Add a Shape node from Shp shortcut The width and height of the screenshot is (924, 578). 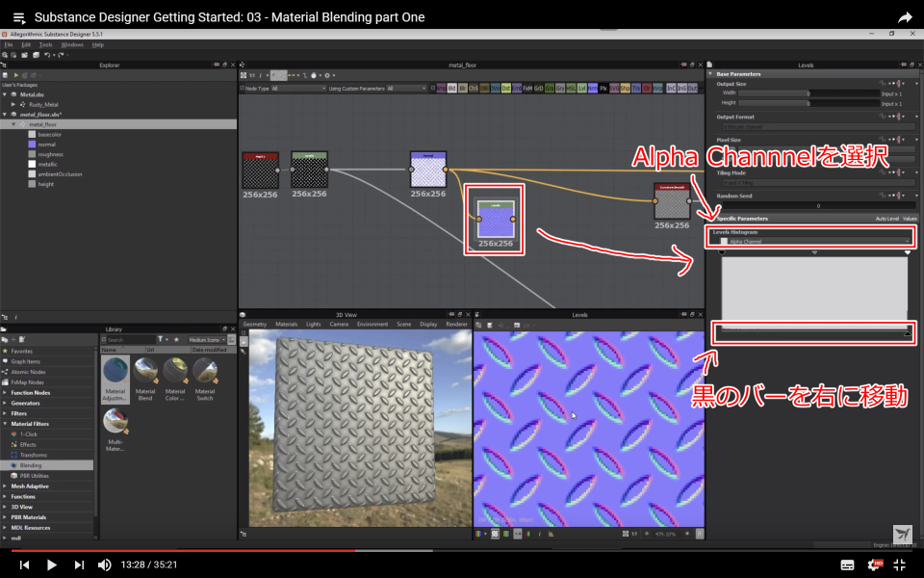[626, 89]
